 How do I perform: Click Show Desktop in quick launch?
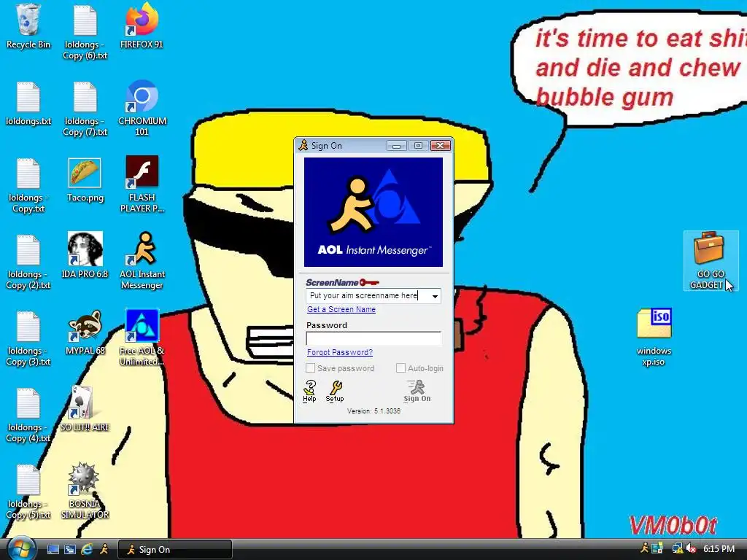pyautogui.click(x=53, y=550)
